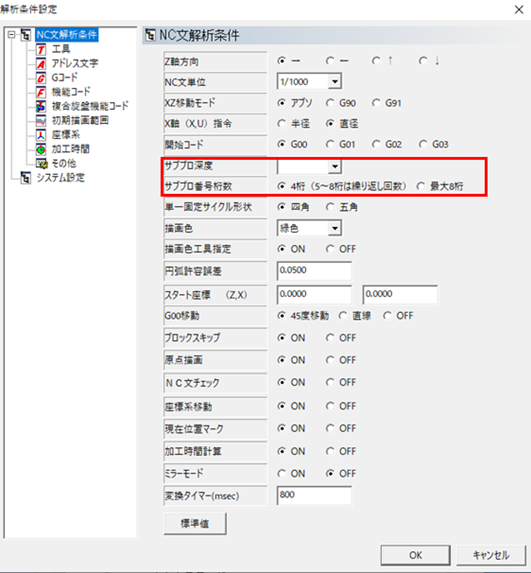Open the 初期描画範囲 chart icon
Screen dimensions: 531x573
pos(41,120)
